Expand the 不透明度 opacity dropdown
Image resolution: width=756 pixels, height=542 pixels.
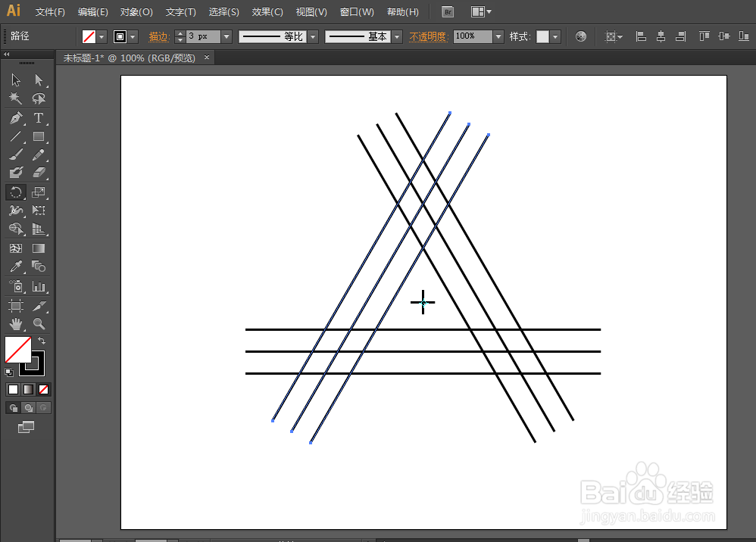point(498,36)
